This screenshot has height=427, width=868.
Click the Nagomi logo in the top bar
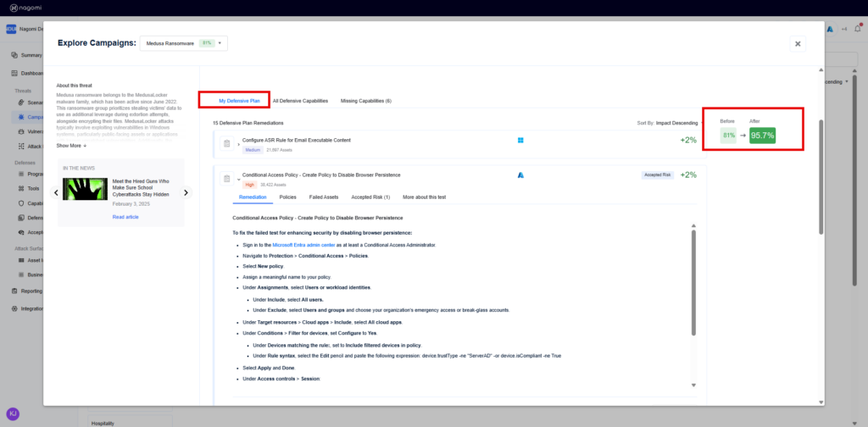click(25, 7)
